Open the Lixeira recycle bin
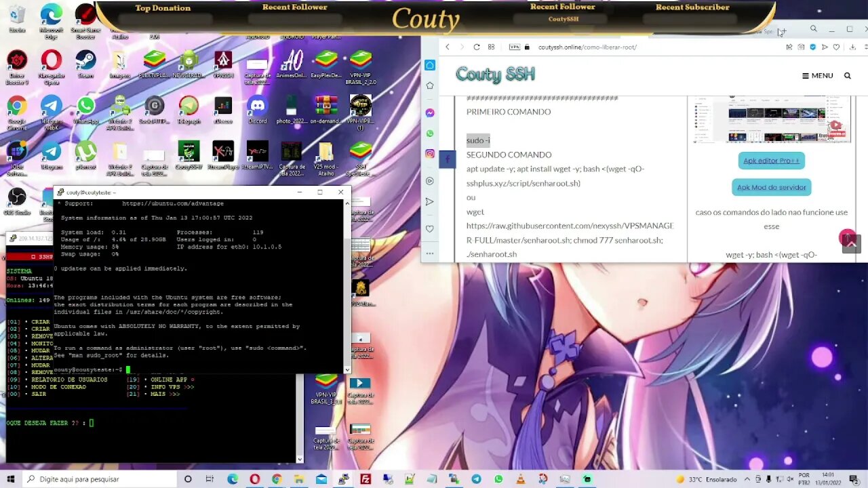This screenshot has width=868, height=488. pos(17,18)
